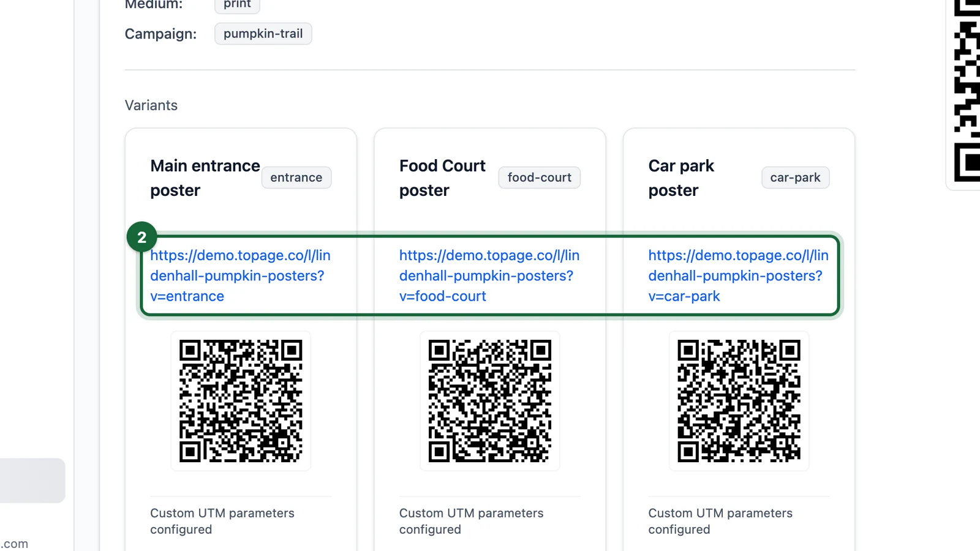Click the 'entrance' variant tag
This screenshot has width=980, height=551.
(296, 178)
